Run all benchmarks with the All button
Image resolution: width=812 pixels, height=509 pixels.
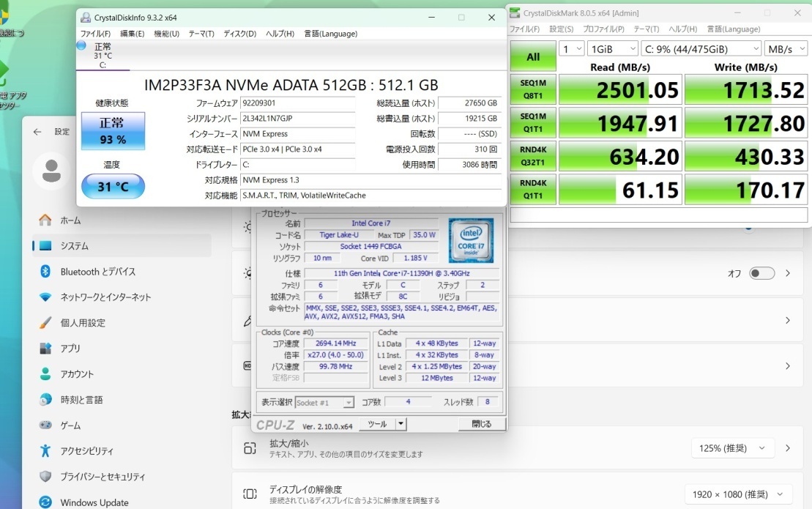coord(533,56)
